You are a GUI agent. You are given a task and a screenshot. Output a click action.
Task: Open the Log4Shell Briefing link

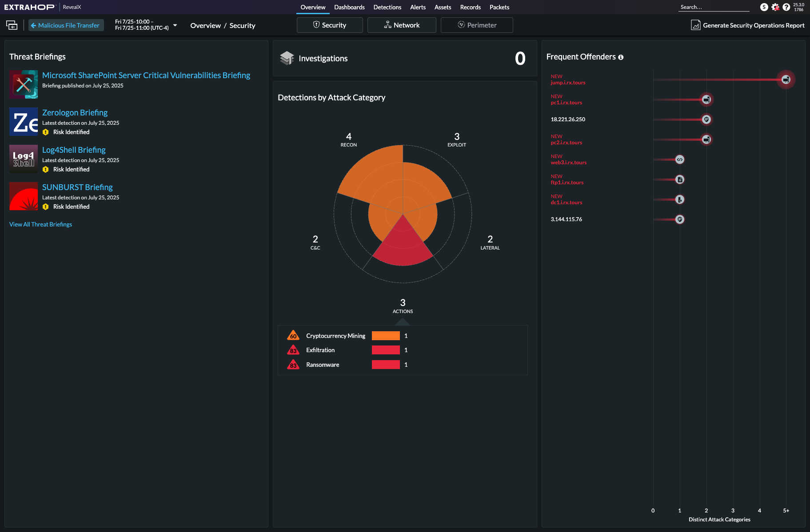[74, 150]
